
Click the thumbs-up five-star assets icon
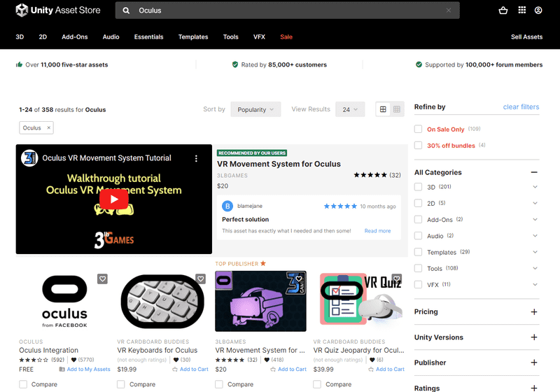coord(19,64)
